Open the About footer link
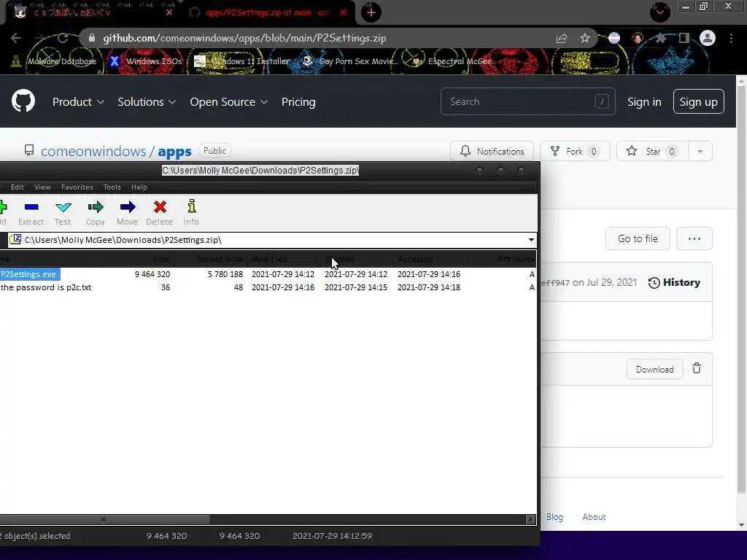Viewport: 747px width, 560px height. tap(594, 517)
